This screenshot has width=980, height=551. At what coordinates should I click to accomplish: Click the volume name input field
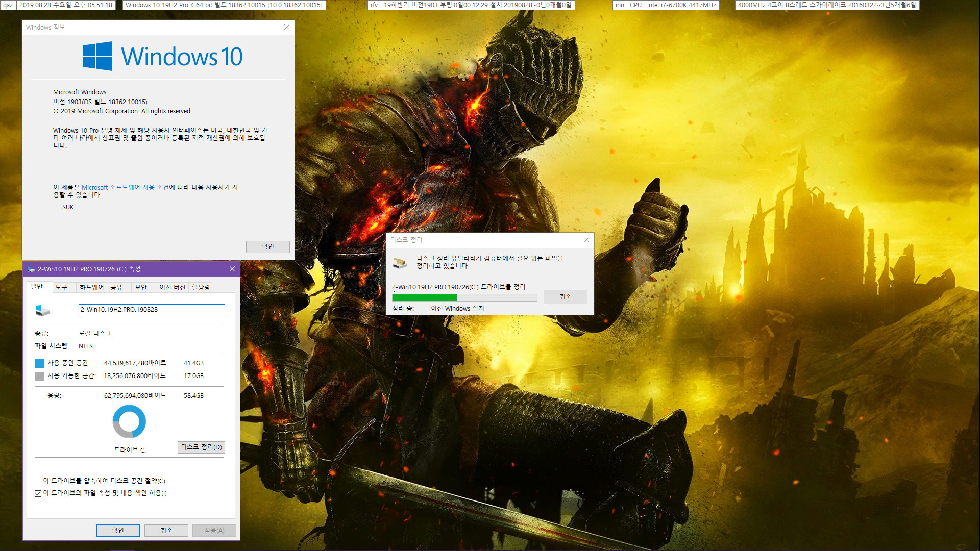(x=152, y=310)
